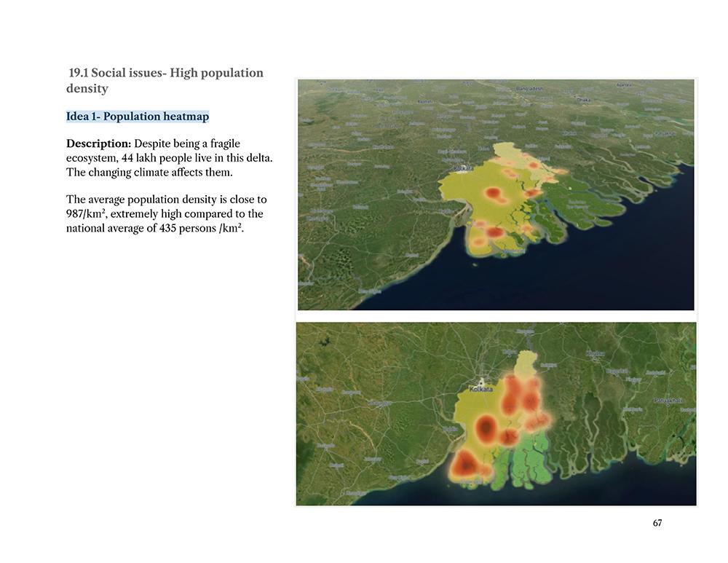
Task: Click the lower top-down heatmap image
Action: [x=496, y=414]
